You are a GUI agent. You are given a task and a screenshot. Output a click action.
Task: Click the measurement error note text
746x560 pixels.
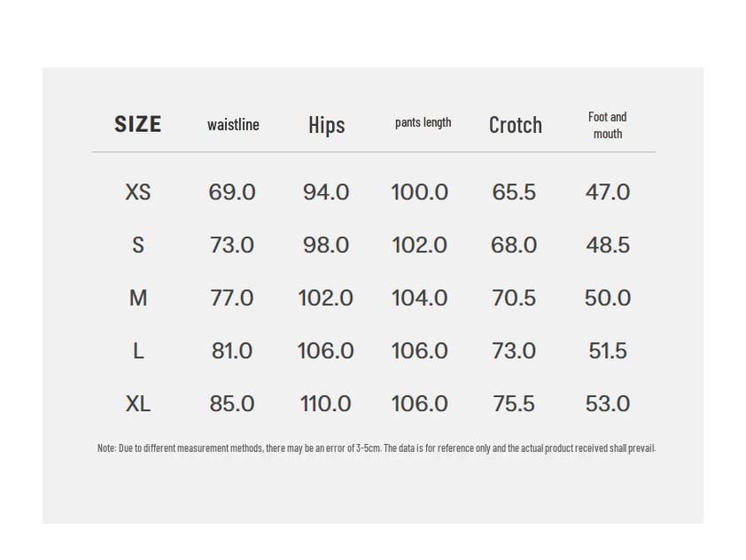[376, 448]
